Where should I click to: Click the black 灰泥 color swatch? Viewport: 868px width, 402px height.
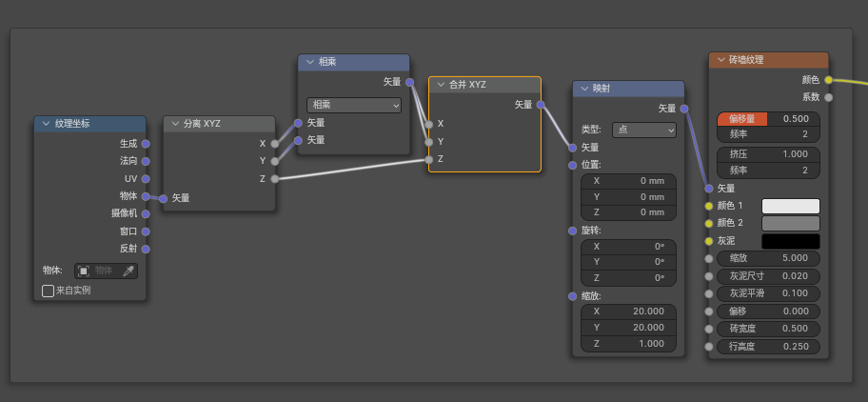pyautogui.click(x=790, y=241)
